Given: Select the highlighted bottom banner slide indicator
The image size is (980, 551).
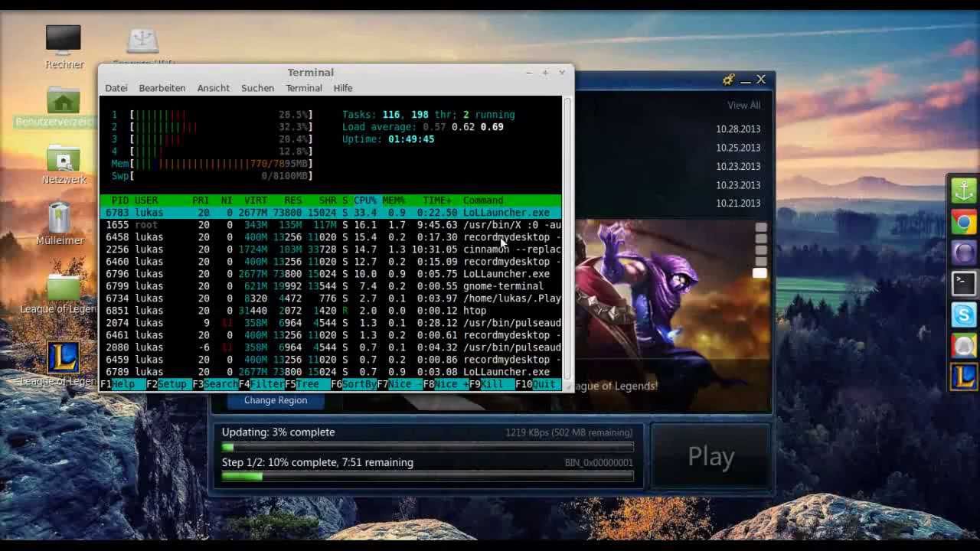Looking at the screenshot, I should pos(759,273).
